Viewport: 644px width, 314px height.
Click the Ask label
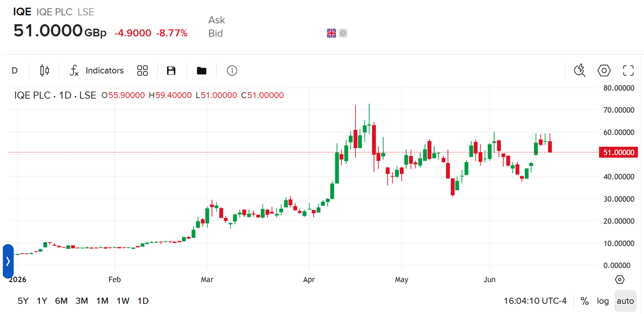point(217,20)
